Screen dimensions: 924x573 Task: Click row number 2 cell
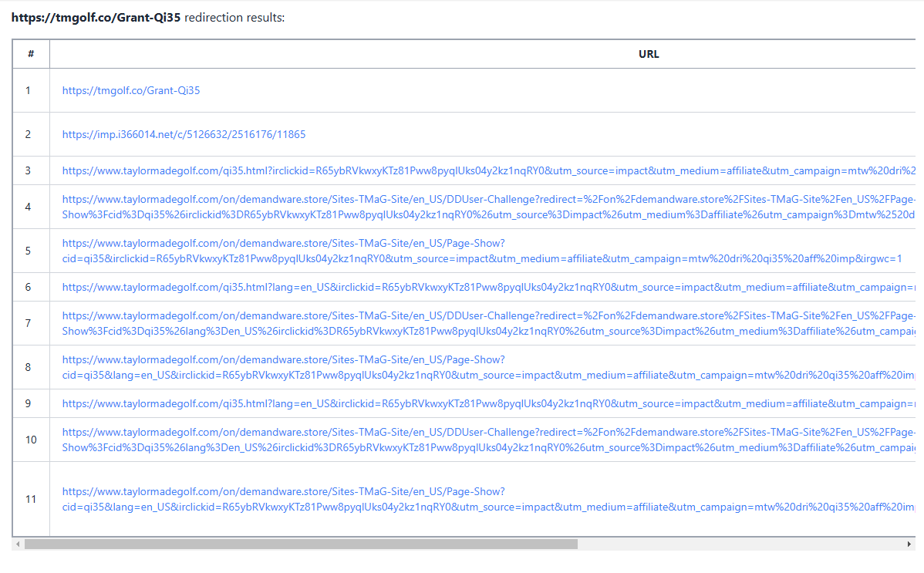pos(31,134)
